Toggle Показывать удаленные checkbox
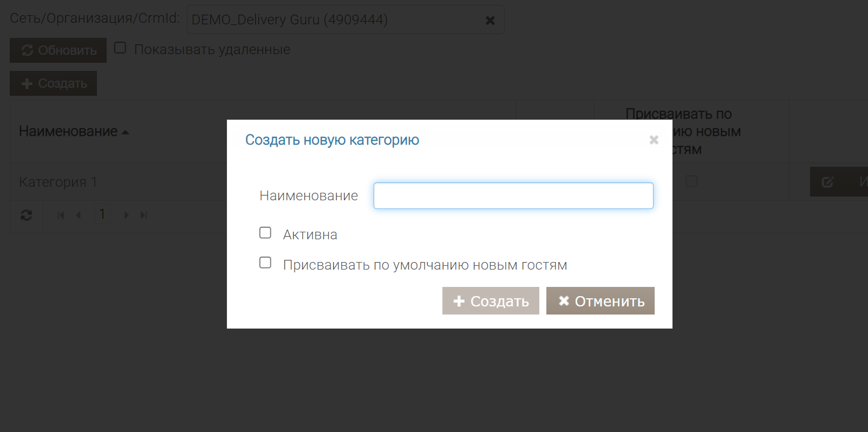 [120, 48]
